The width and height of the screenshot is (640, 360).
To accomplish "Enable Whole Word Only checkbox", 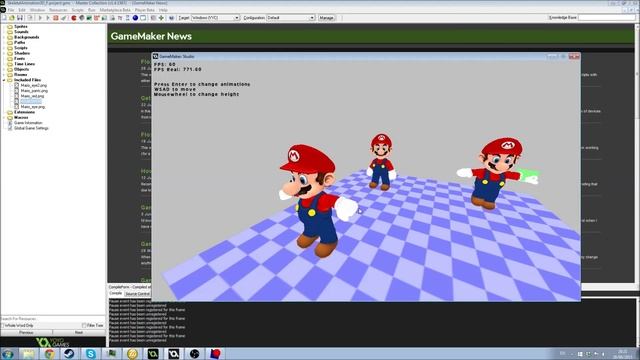I will pos(2,326).
